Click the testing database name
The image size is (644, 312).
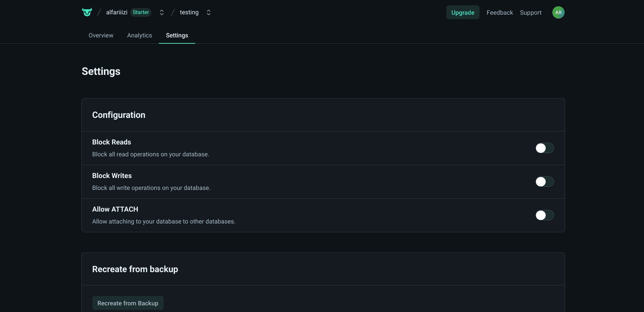[x=189, y=12]
